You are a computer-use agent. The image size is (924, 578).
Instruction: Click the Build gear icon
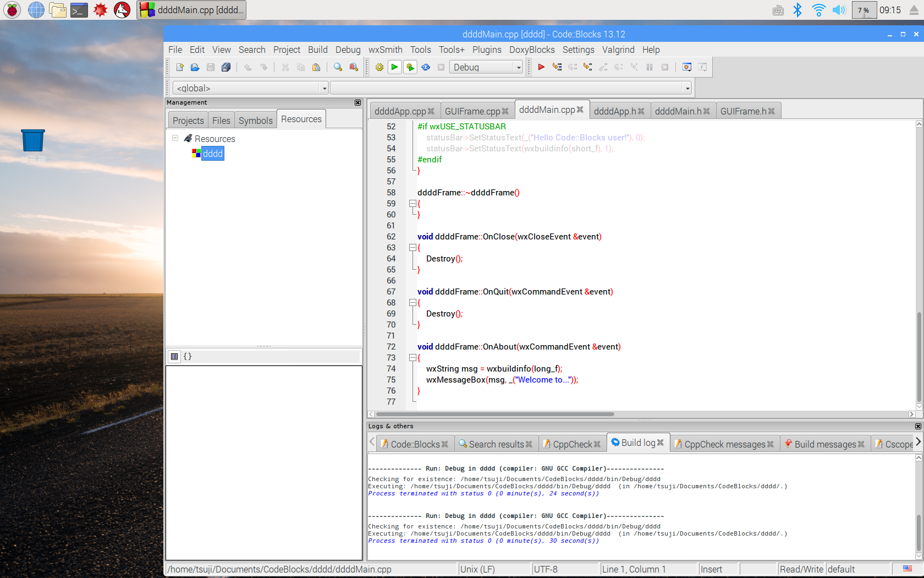380,67
